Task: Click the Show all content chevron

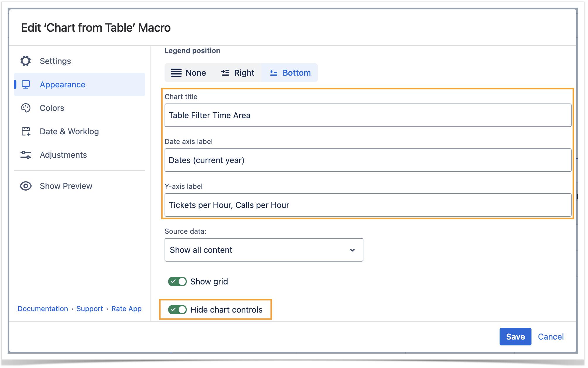Action: (x=352, y=250)
